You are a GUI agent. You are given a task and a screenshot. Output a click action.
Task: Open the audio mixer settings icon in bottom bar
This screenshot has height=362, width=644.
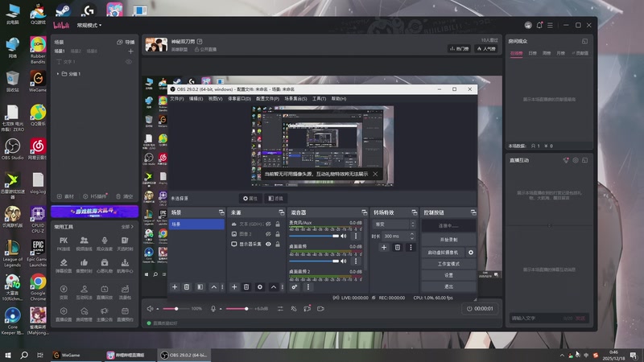click(280, 309)
